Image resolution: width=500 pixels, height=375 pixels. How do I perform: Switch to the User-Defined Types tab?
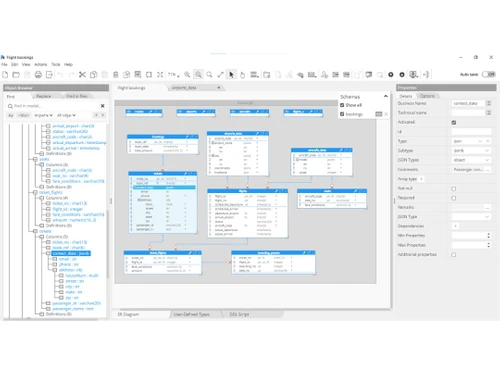(191, 314)
